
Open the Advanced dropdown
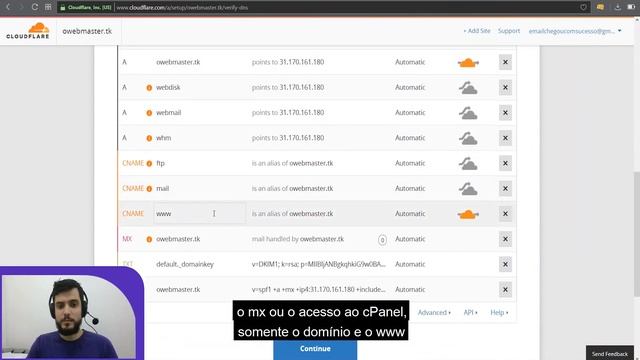(x=434, y=313)
